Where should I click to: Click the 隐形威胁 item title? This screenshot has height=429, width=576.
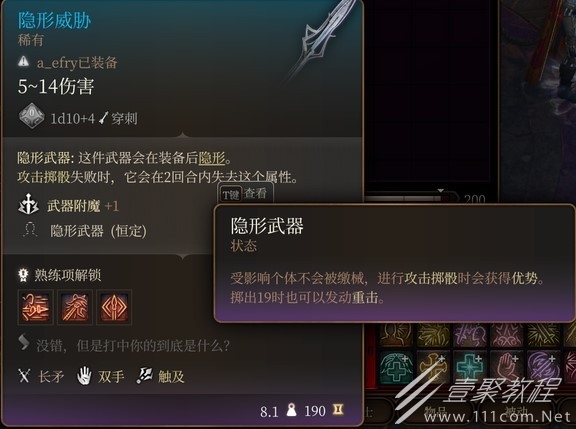54,20
